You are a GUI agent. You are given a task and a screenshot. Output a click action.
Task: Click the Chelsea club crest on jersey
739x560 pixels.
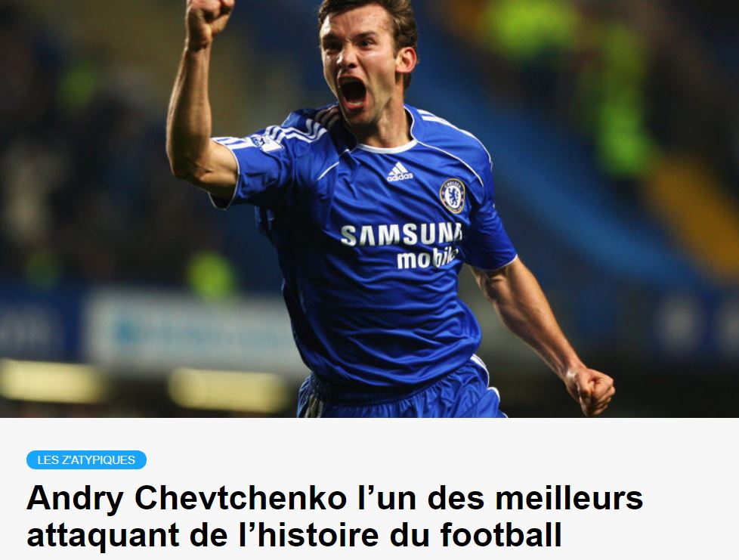453,196
